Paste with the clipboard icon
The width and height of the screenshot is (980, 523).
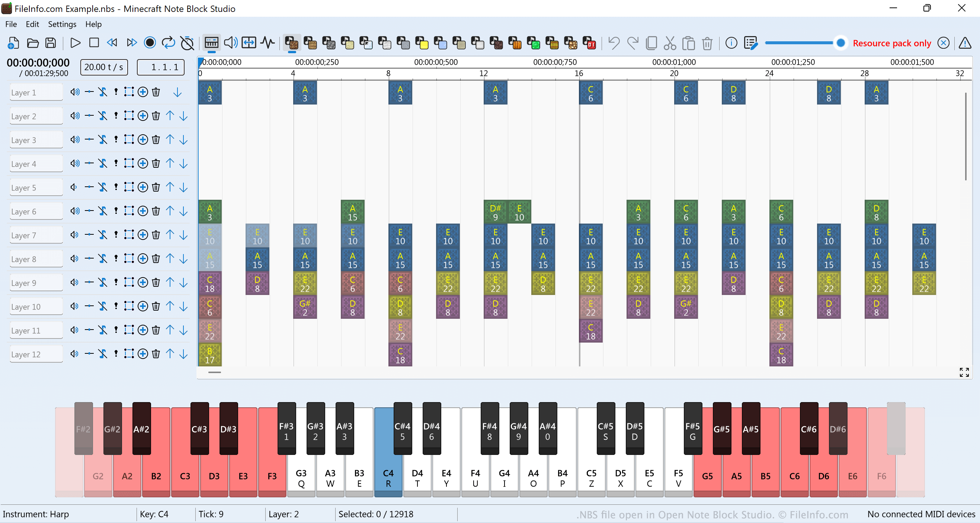tap(689, 43)
